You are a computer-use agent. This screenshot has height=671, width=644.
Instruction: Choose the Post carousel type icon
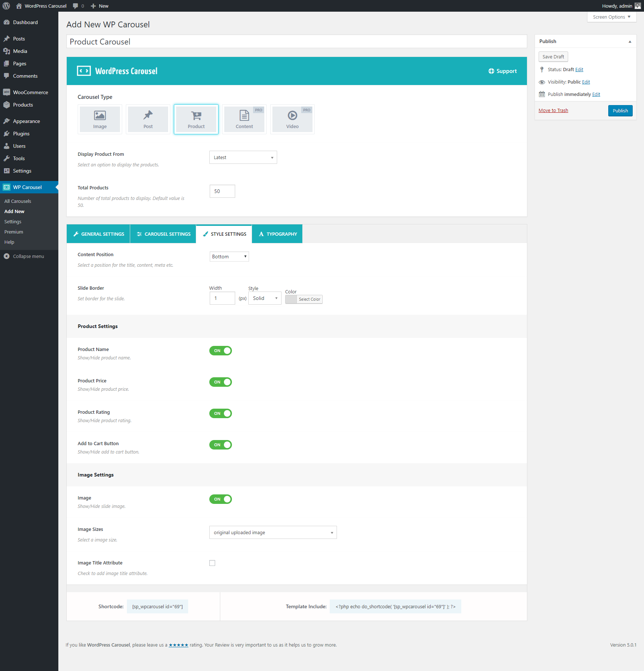(148, 116)
